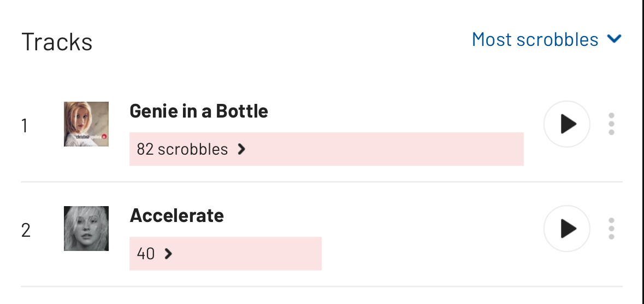Screen dimensions: 644x304
Task: Play the track Genie in a Bottle
Action: pos(567,124)
